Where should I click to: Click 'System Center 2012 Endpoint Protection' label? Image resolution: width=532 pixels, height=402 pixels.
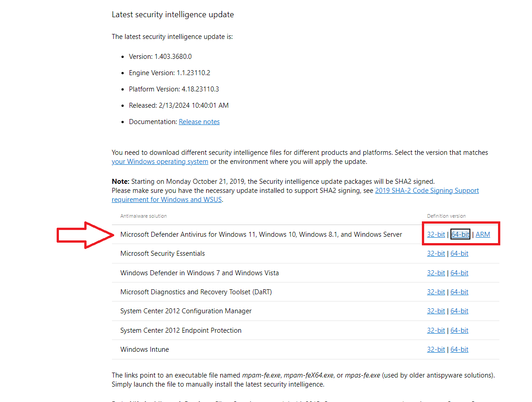pyautogui.click(x=181, y=330)
